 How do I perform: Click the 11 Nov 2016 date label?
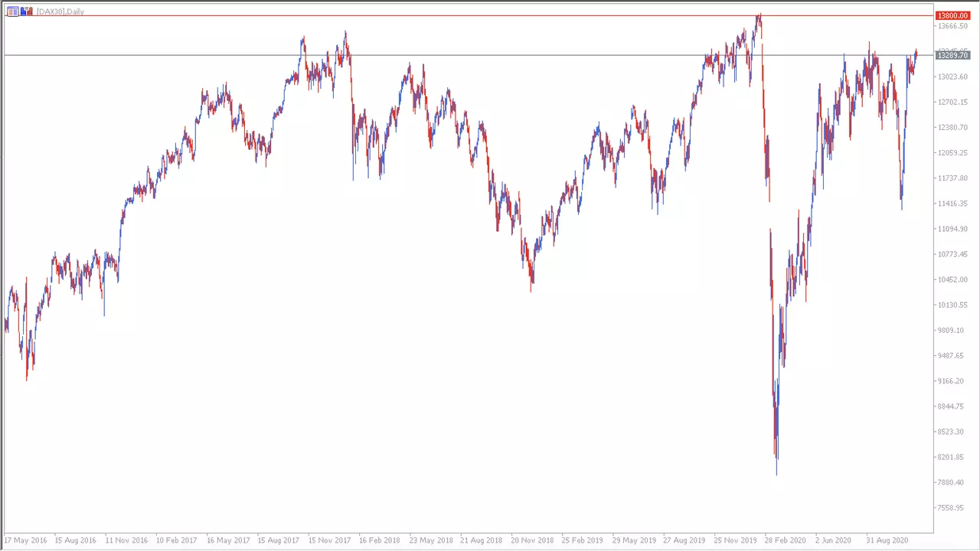tap(126, 540)
